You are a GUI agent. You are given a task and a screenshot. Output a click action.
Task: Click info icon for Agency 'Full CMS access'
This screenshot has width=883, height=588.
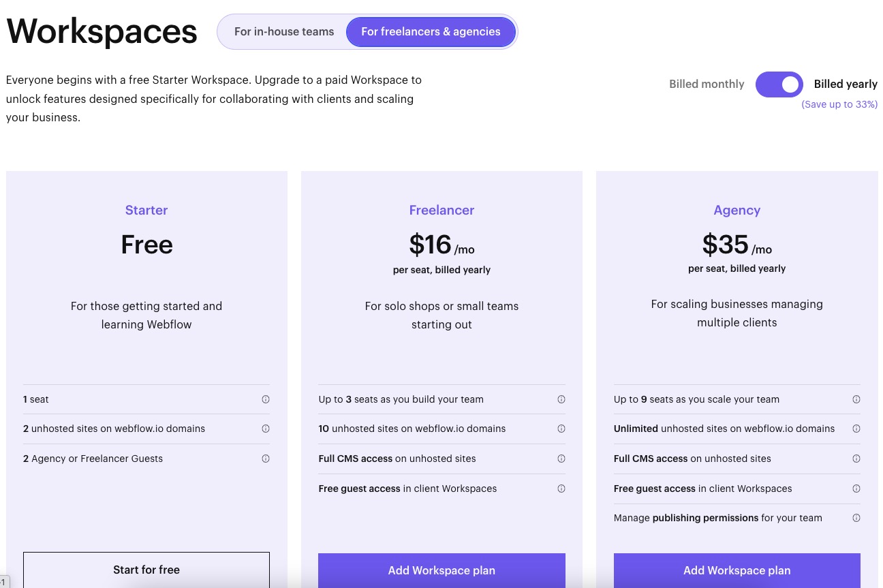[x=856, y=459]
